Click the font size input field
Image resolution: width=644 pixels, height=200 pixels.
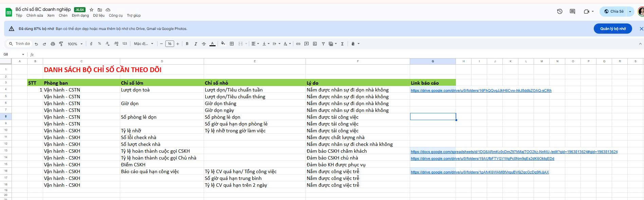tap(169, 44)
